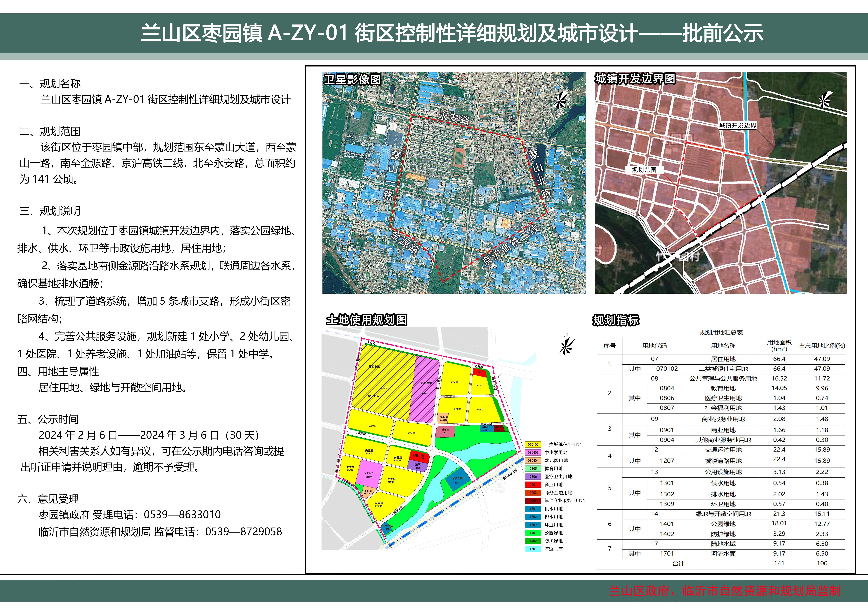Select the 080404 幼儿园用地 legend swatch
This screenshot has width=868, height=614.
click(533, 460)
